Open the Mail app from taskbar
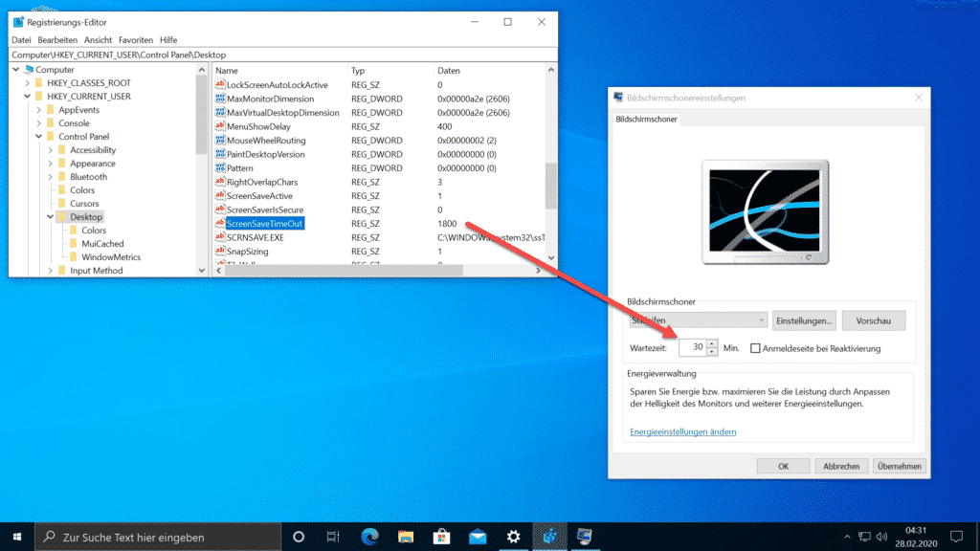 click(478, 537)
